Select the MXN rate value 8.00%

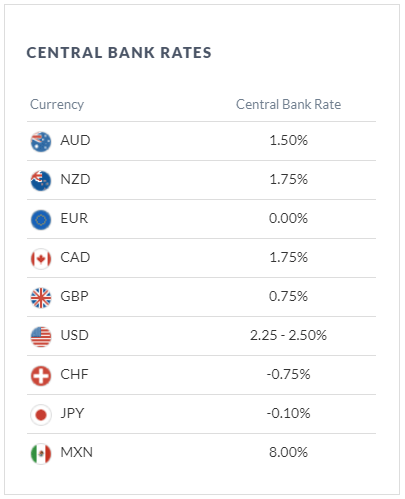point(288,452)
